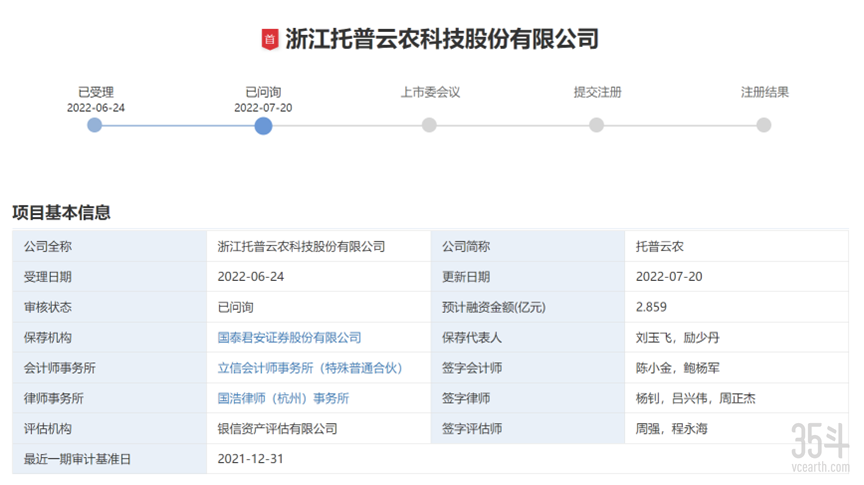
Task: Click the 银信资产评估有限公司 value cell
Action: pyautogui.click(x=318, y=428)
